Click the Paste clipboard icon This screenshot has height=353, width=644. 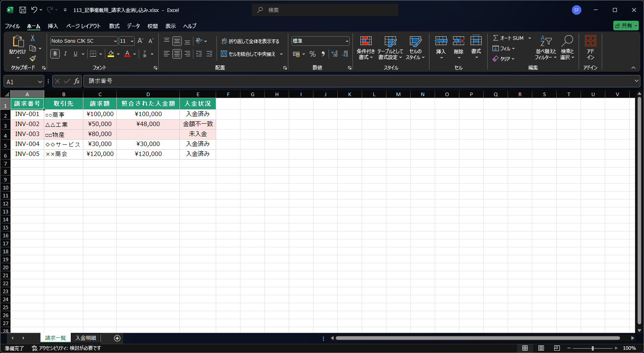click(18, 41)
